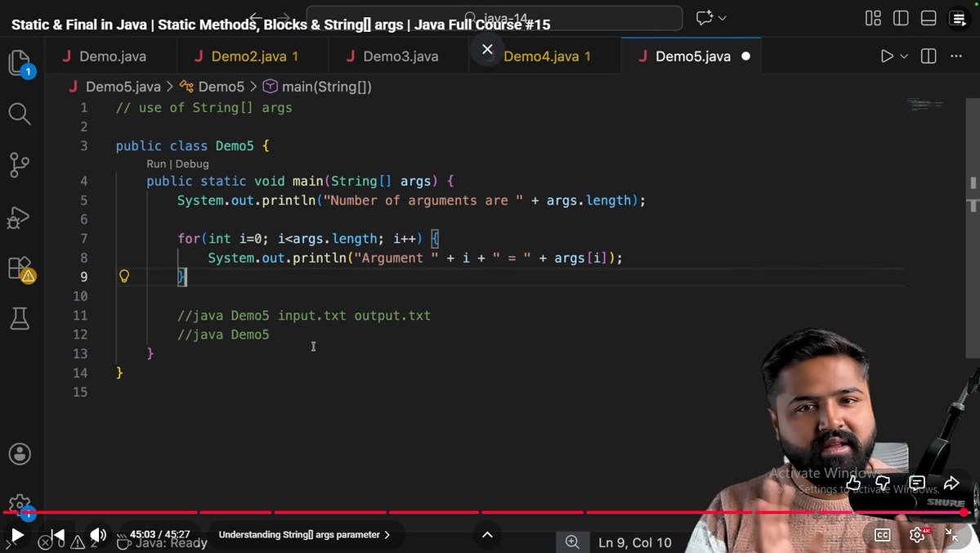
Task: Go back with the title bar left arrow
Action: coord(256,17)
